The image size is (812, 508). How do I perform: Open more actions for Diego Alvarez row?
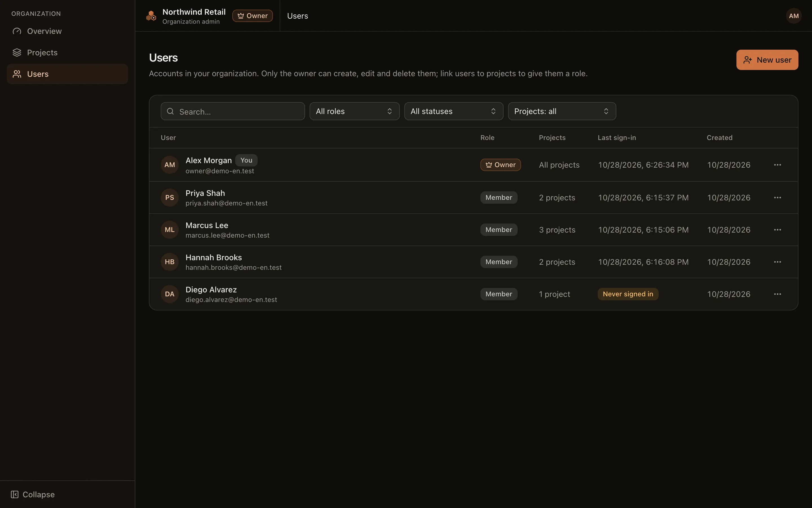pyautogui.click(x=777, y=294)
